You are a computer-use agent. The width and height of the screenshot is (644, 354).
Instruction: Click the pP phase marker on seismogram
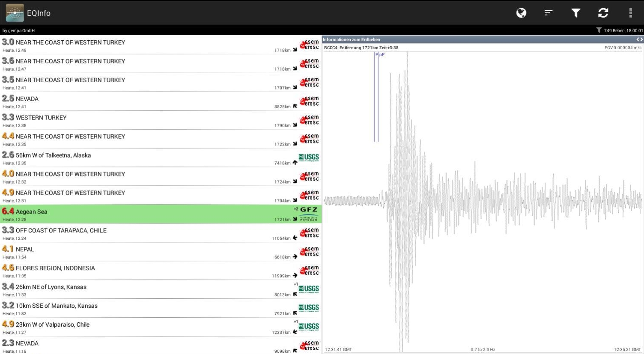[x=382, y=55]
